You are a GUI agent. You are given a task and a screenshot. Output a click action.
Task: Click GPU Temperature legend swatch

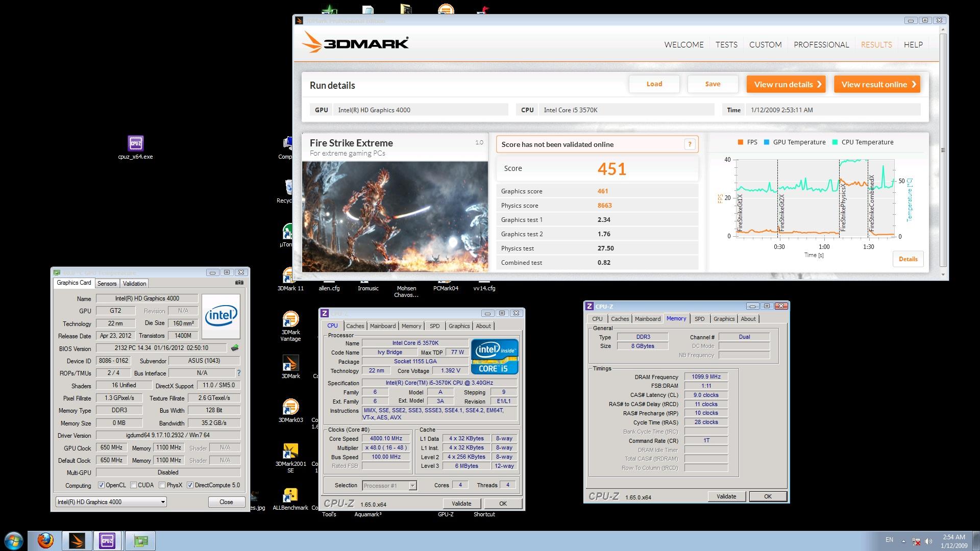pyautogui.click(x=766, y=142)
